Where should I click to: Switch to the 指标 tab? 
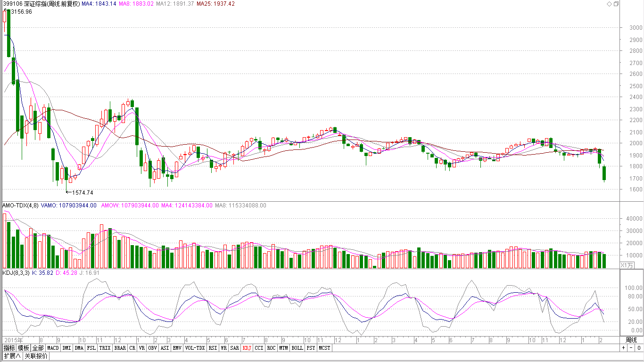click(9, 348)
